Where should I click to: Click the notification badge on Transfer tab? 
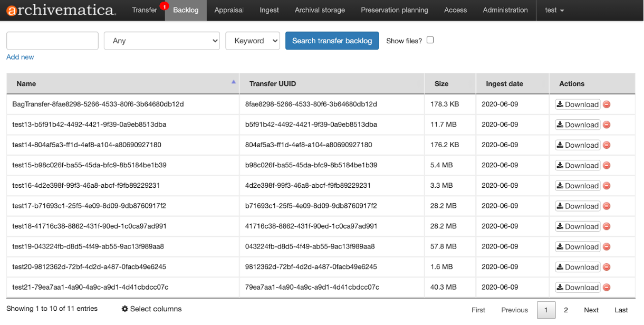pos(163,5)
